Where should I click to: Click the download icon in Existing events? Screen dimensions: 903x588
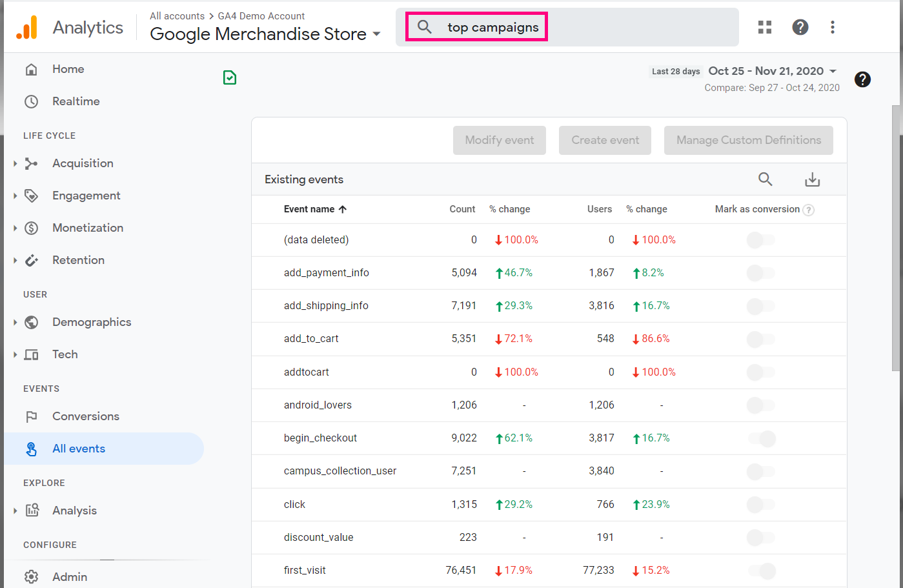click(812, 179)
